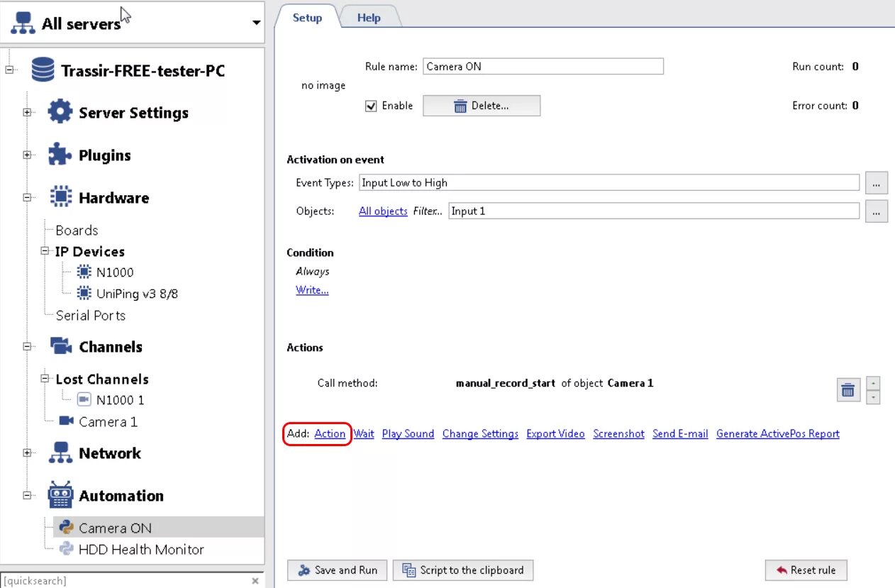Select HDD Health Monitor rule

[141, 549]
